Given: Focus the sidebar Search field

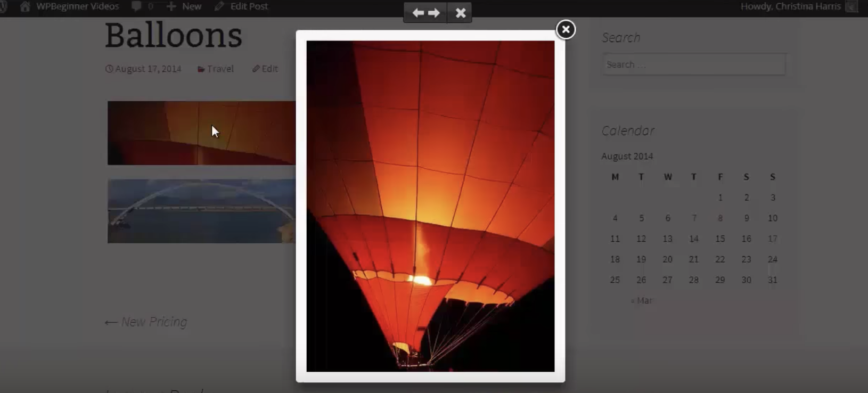Looking at the screenshot, I should point(693,64).
